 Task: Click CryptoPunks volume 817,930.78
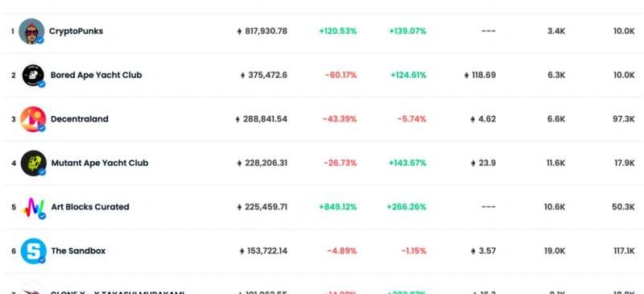pyautogui.click(x=262, y=31)
